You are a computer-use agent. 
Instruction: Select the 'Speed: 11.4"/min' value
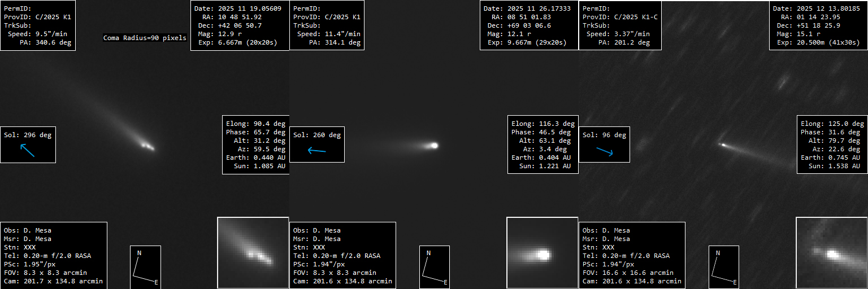(x=330, y=34)
